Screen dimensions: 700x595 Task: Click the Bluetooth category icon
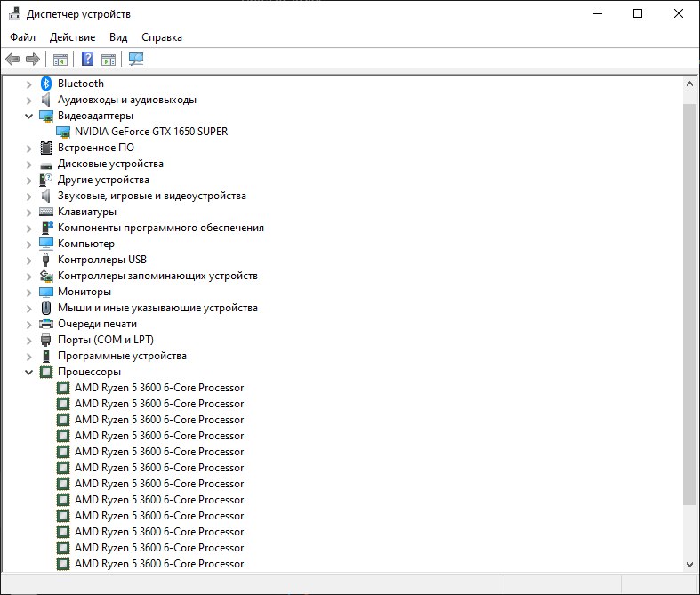click(46, 84)
